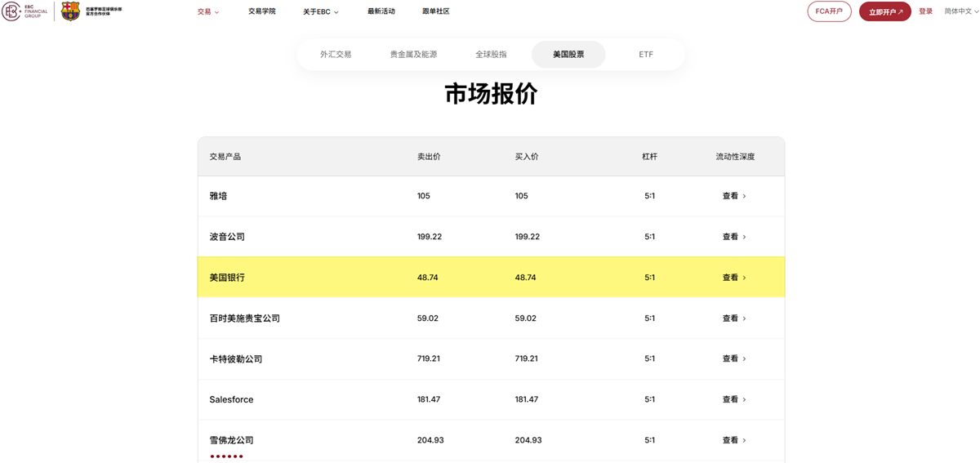980x463 pixels.
Task: View liquidity depth for Salesforce
Action: click(x=734, y=399)
